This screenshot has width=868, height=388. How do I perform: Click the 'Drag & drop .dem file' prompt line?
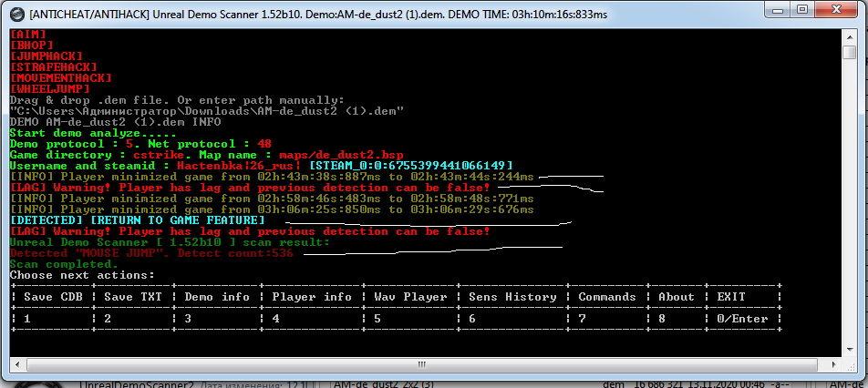[177, 100]
